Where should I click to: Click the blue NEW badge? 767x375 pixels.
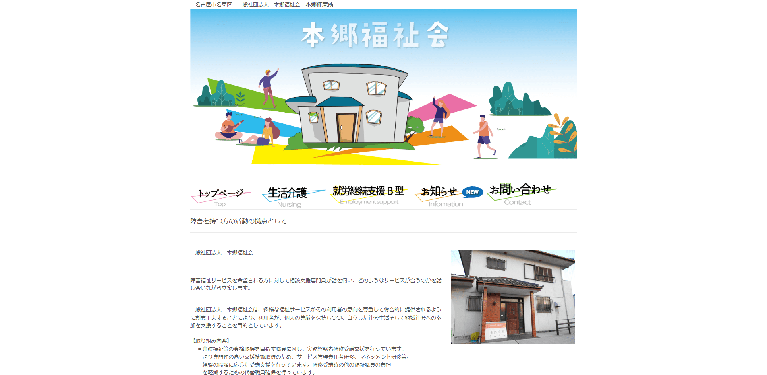[472, 192]
